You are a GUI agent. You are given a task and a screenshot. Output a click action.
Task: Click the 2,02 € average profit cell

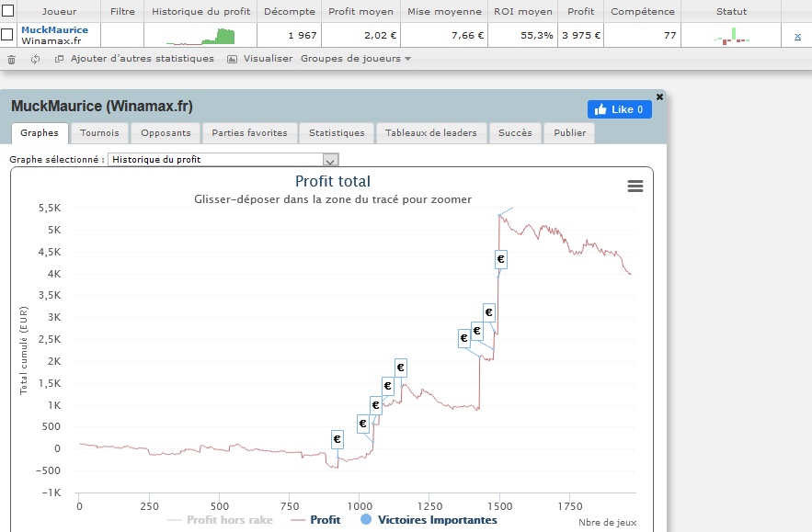pos(360,35)
